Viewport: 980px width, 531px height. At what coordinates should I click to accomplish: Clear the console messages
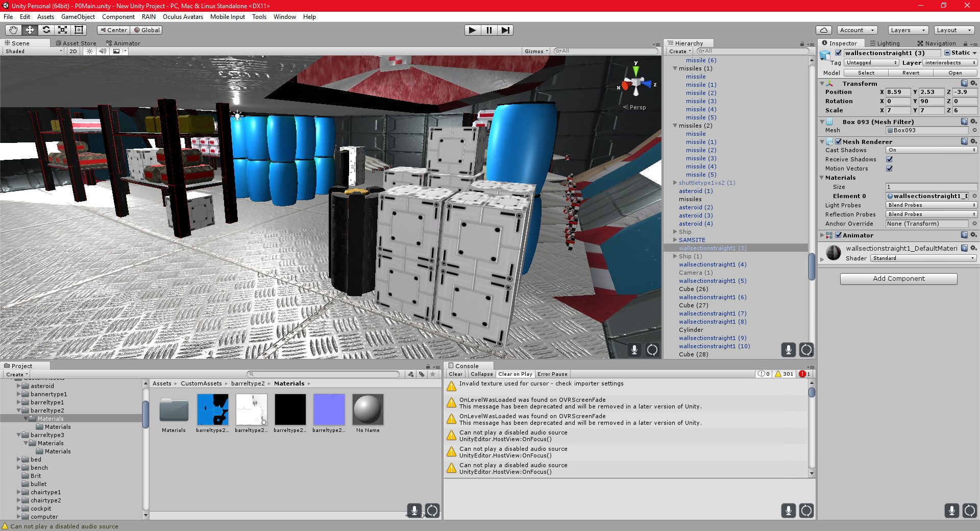click(x=456, y=374)
